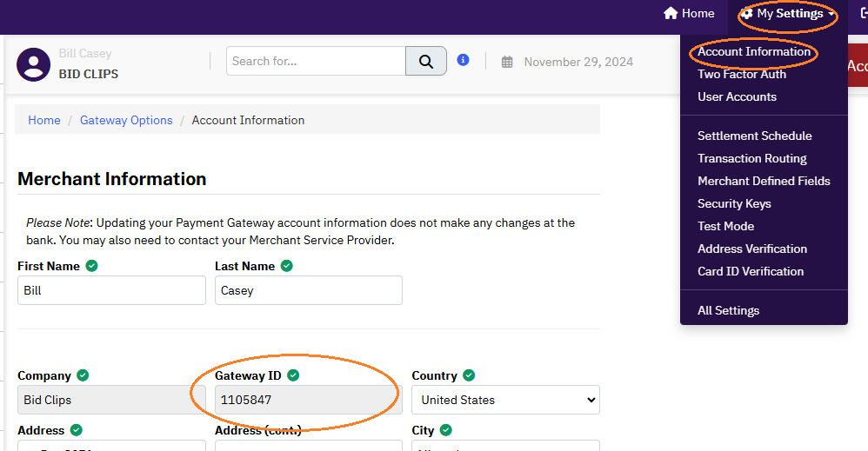Follow the Gateway Options breadcrumb link

point(126,120)
